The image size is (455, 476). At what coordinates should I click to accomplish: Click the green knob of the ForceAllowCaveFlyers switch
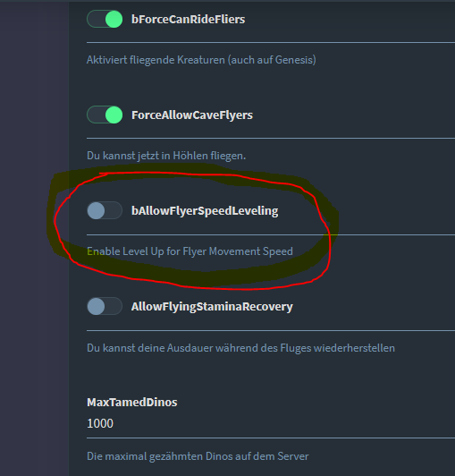coord(114,115)
